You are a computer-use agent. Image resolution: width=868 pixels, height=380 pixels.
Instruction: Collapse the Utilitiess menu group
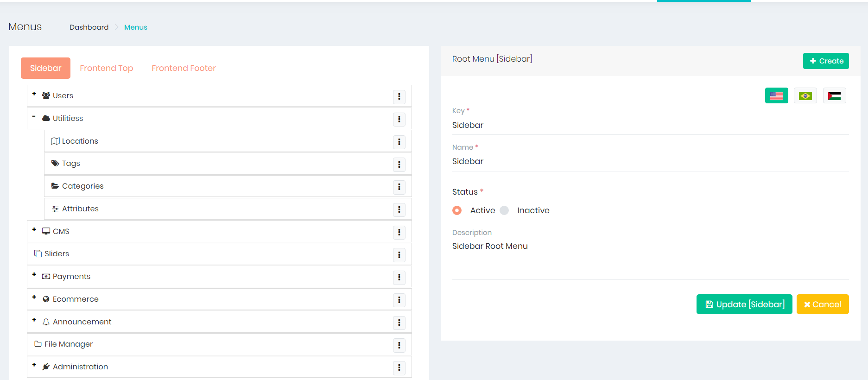(34, 116)
